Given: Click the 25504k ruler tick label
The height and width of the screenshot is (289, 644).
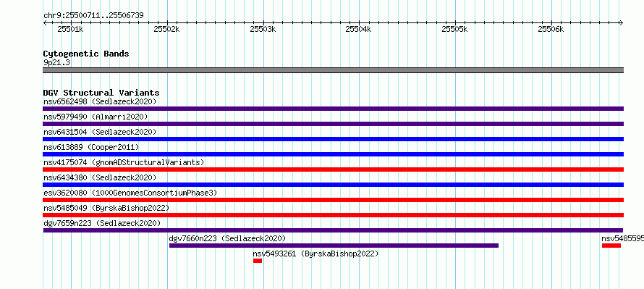Looking at the screenshot, I should [359, 29].
